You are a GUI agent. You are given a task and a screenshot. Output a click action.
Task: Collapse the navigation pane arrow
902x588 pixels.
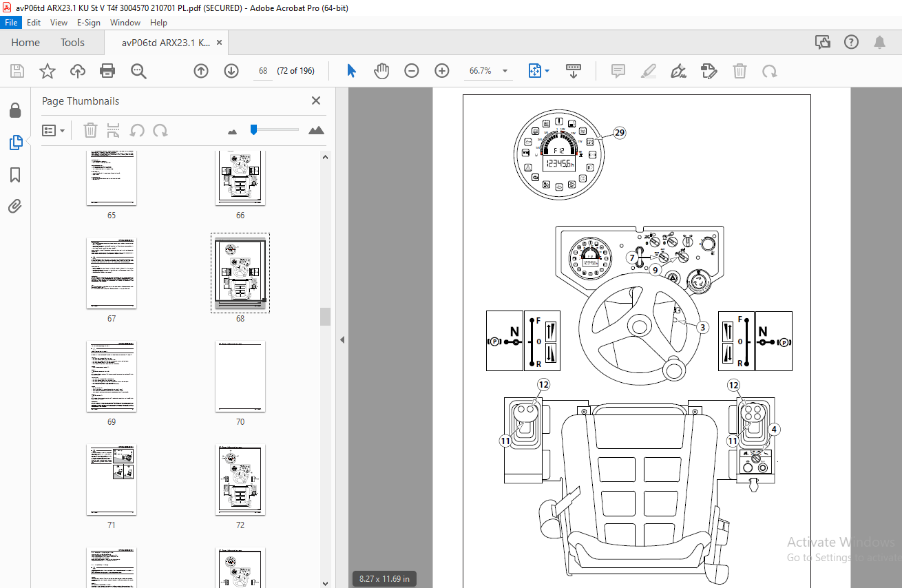(342, 339)
